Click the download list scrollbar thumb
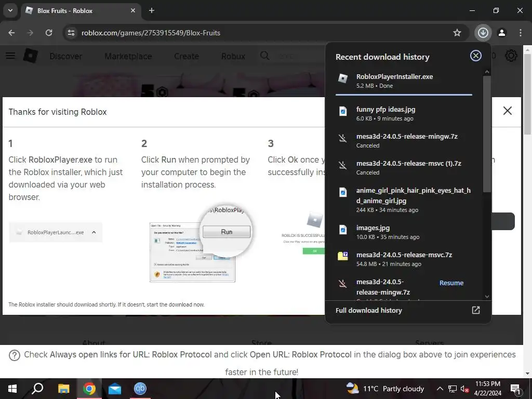This screenshot has width=532, height=399. tap(487, 134)
